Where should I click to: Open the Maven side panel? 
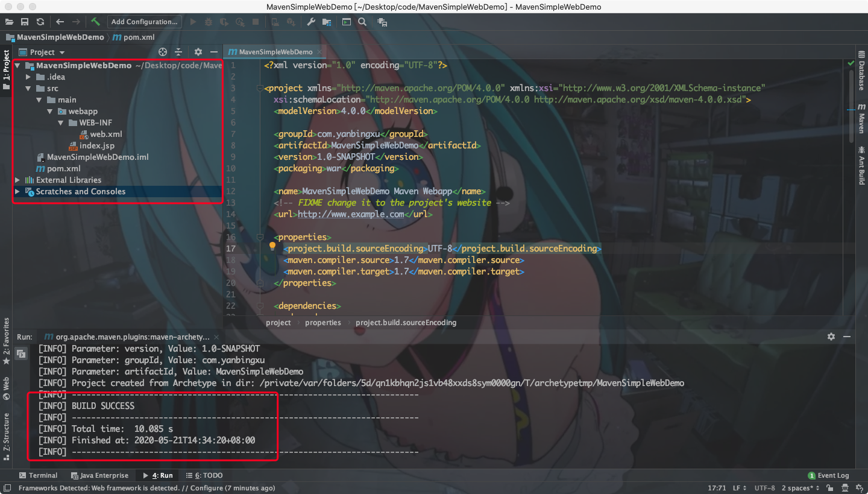861,118
